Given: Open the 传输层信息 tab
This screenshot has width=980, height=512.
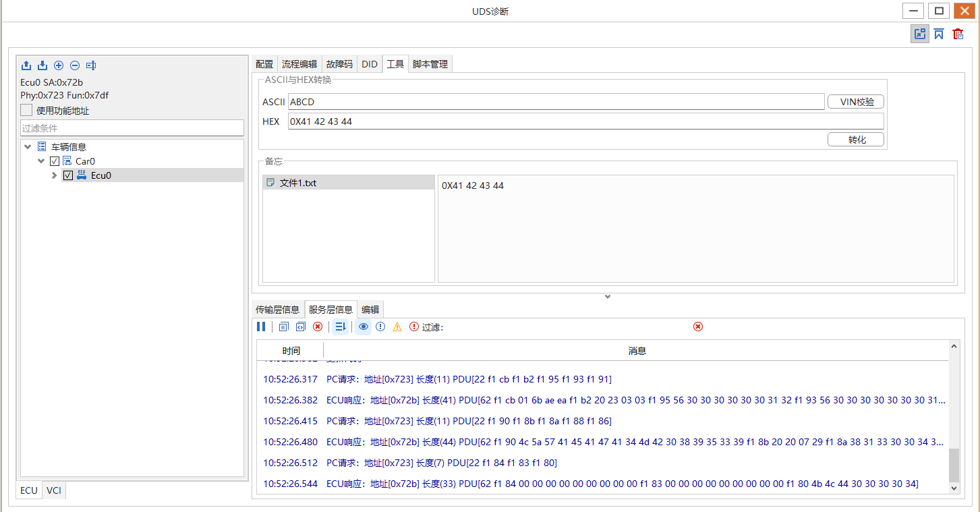Looking at the screenshot, I should (277, 310).
